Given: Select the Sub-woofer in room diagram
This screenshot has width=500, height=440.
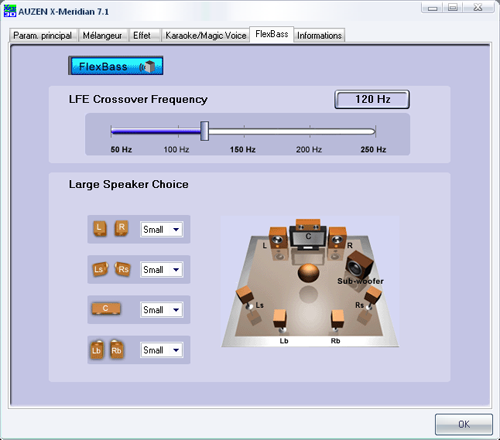Looking at the screenshot, I should 360,265.
